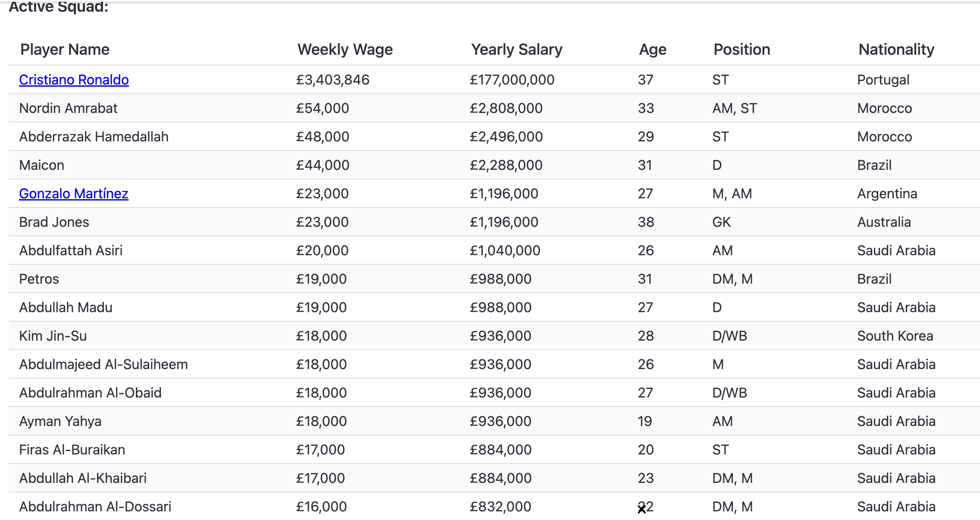Select Abderrazak Hamedallah's name in the table
980x520 pixels.
tap(94, 137)
